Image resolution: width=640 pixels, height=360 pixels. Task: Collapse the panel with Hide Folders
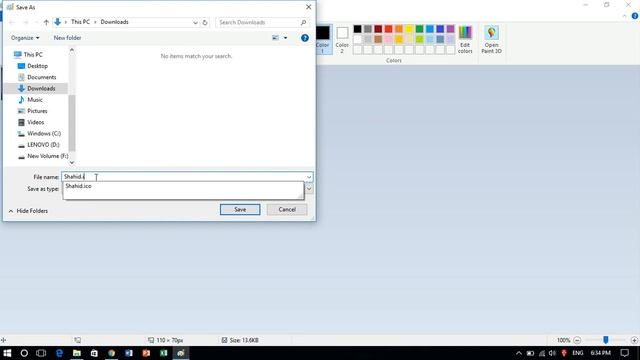28,211
